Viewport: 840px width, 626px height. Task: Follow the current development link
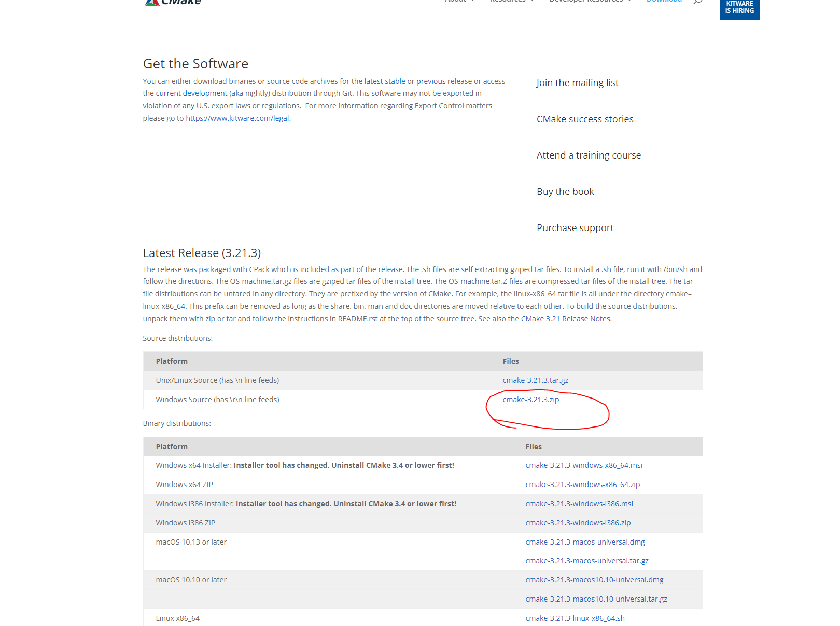pyautogui.click(x=191, y=93)
